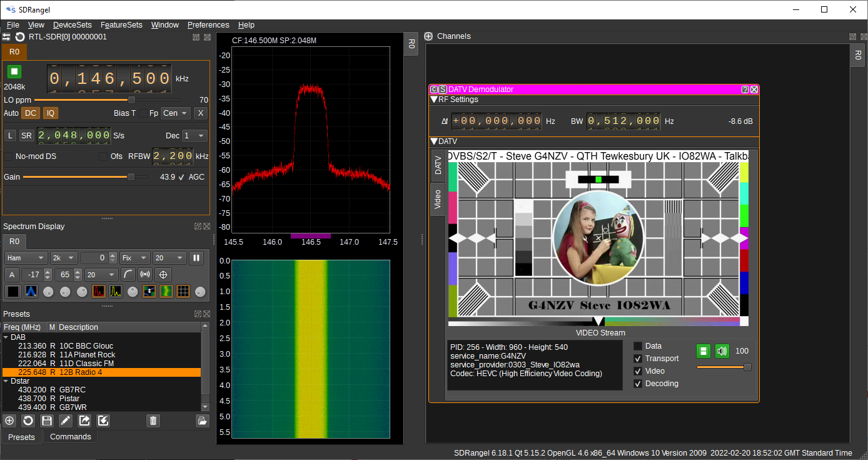Collapse the RF Settings section
The image size is (868, 460).
click(x=434, y=100)
